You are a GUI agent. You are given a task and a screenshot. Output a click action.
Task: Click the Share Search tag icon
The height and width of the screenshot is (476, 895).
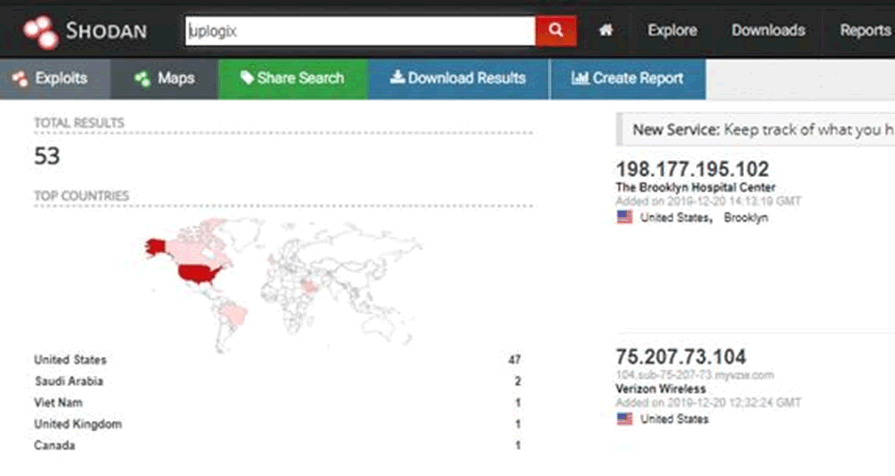point(247,78)
